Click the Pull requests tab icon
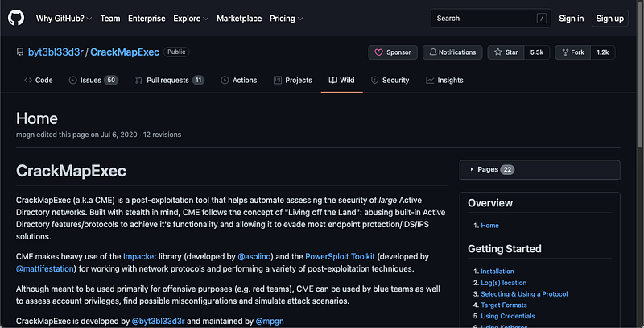This screenshot has height=328, width=644. coord(138,80)
